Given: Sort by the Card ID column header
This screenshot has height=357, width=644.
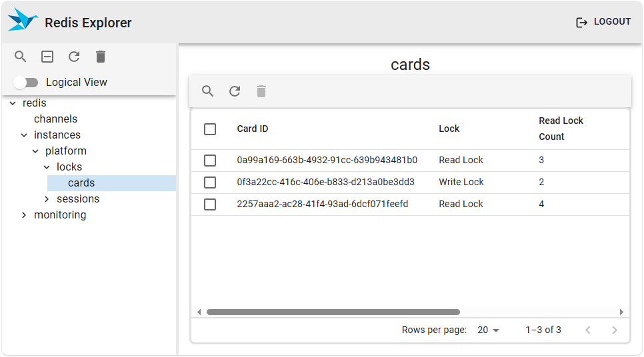Looking at the screenshot, I should [x=253, y=129].
